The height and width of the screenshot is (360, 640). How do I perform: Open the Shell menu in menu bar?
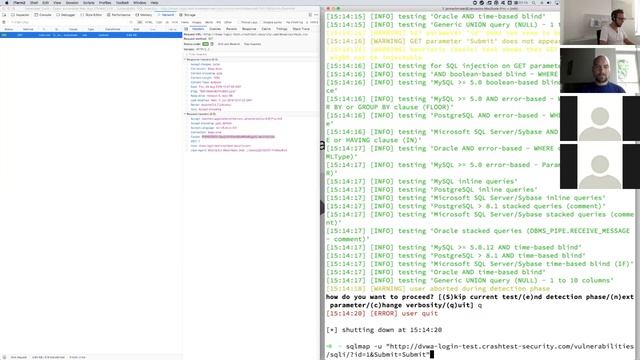pos(34,2)
